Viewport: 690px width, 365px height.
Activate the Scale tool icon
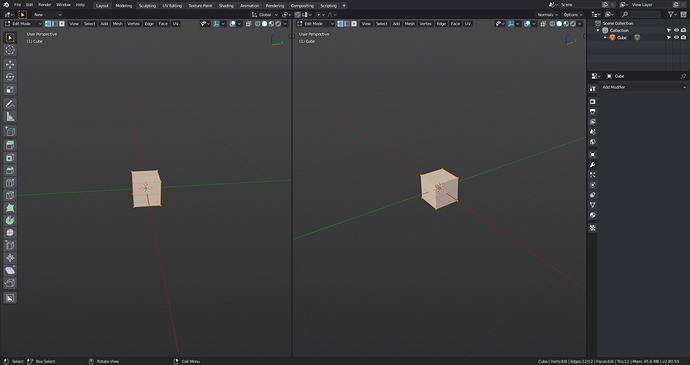pyautogui.click(x=10, y=90)
